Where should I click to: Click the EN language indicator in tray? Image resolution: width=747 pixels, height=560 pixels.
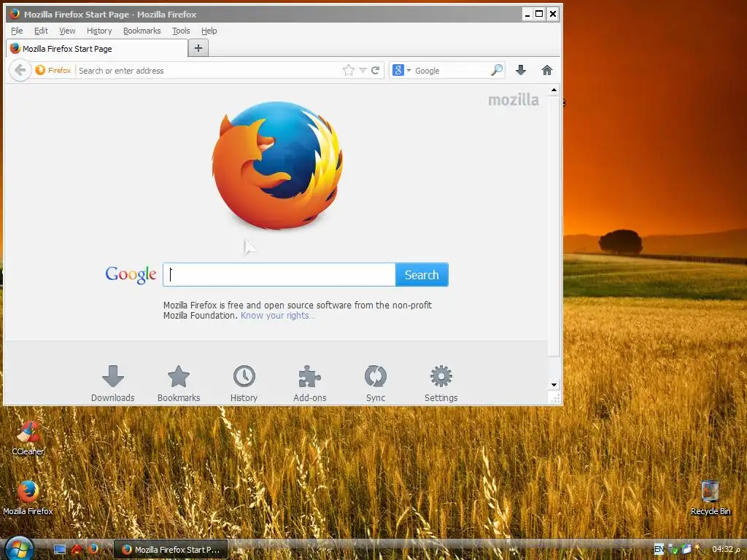[x=659, y=550]
